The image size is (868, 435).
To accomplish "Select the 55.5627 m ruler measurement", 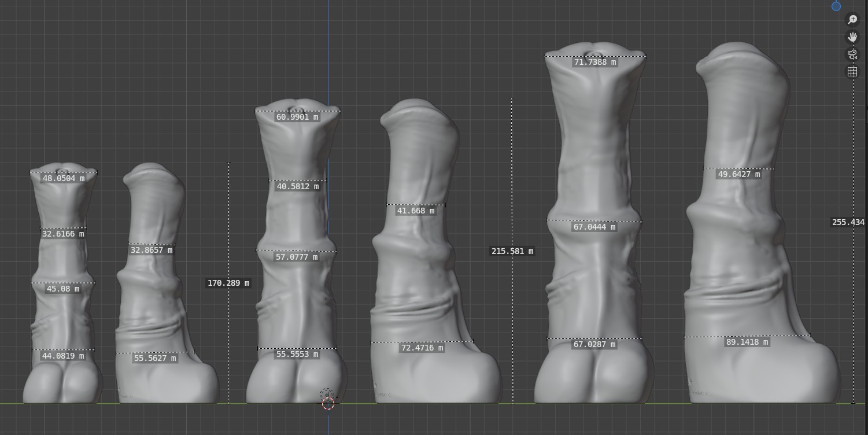I will tap(155, 358).
